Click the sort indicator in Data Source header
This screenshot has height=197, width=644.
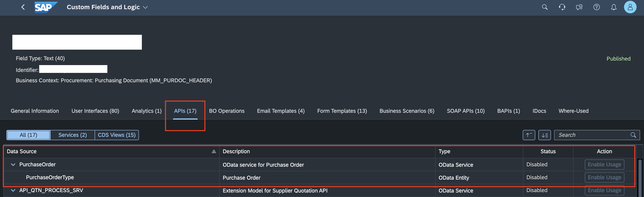[x=214, y=151]
